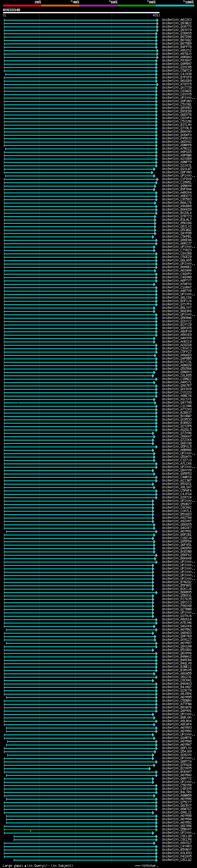
Task: Click the UniRef100_C4J938 label
Action: pyautogui.click(x=177, y=74)
